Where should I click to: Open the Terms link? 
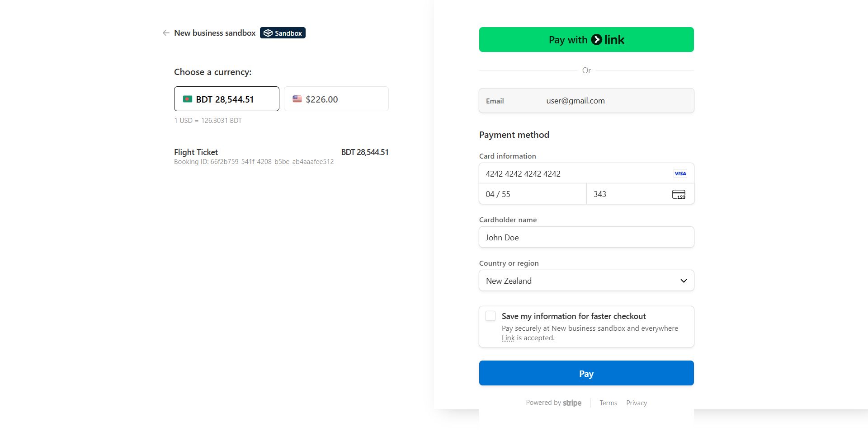pyautogui.click(x=608, y=403)
